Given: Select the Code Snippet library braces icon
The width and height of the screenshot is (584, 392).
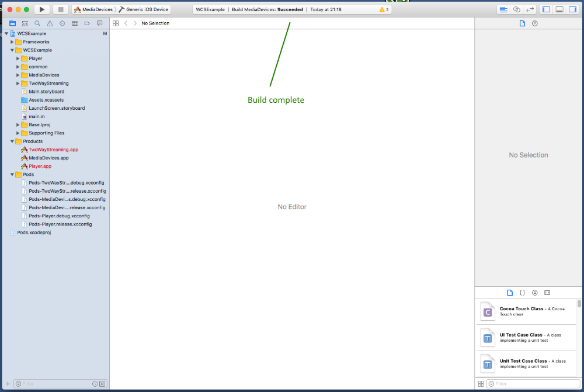Looking at the screenshot, I should tap(522, 292).
